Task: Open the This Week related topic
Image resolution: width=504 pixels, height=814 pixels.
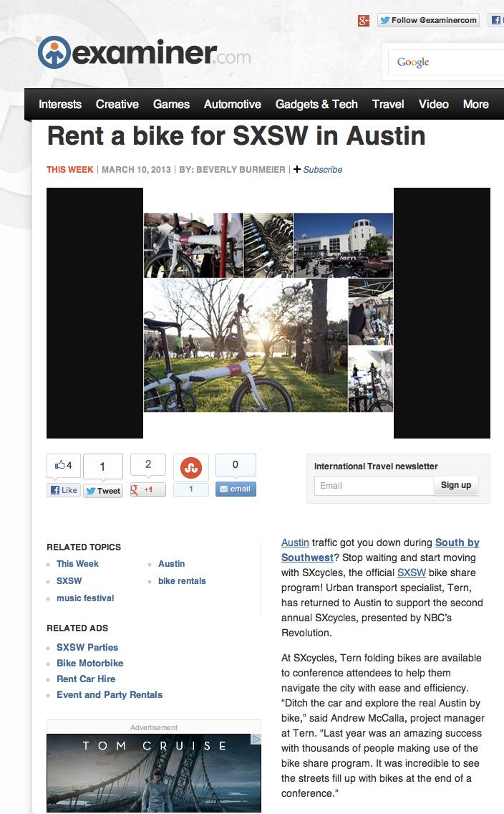Action: [x=77, y=564]
